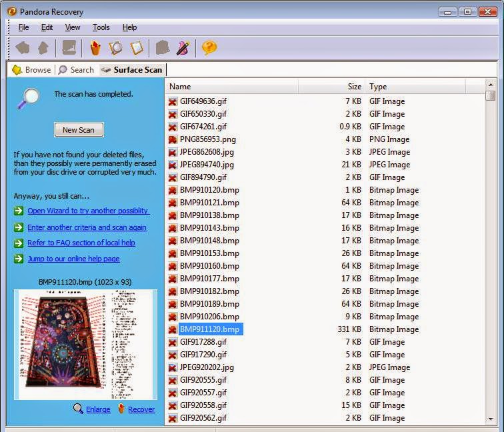Click the Pandora Recovery title bar icon
The height and width of the screenshot is (432, 504).
(11, 11)
